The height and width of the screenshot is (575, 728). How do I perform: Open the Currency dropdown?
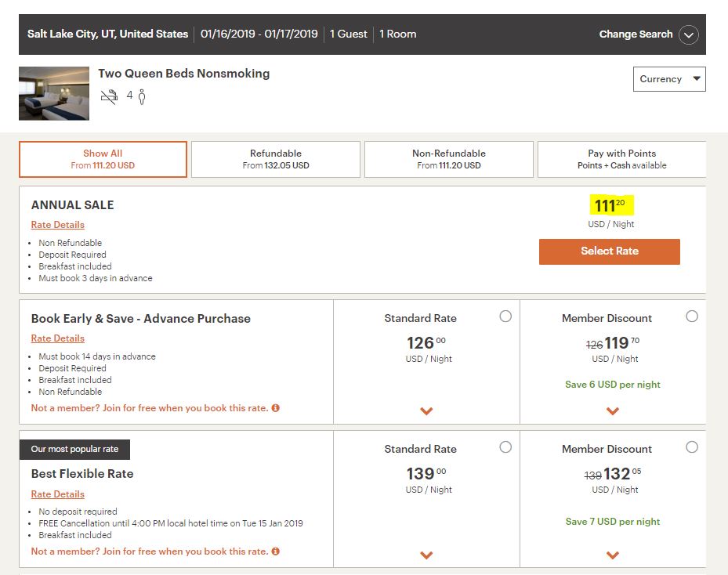[x=668, y=79]
